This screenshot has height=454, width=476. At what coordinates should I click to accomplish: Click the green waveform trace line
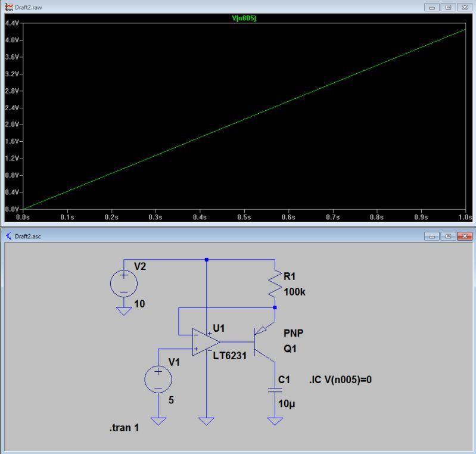click(x=244, y=119)
